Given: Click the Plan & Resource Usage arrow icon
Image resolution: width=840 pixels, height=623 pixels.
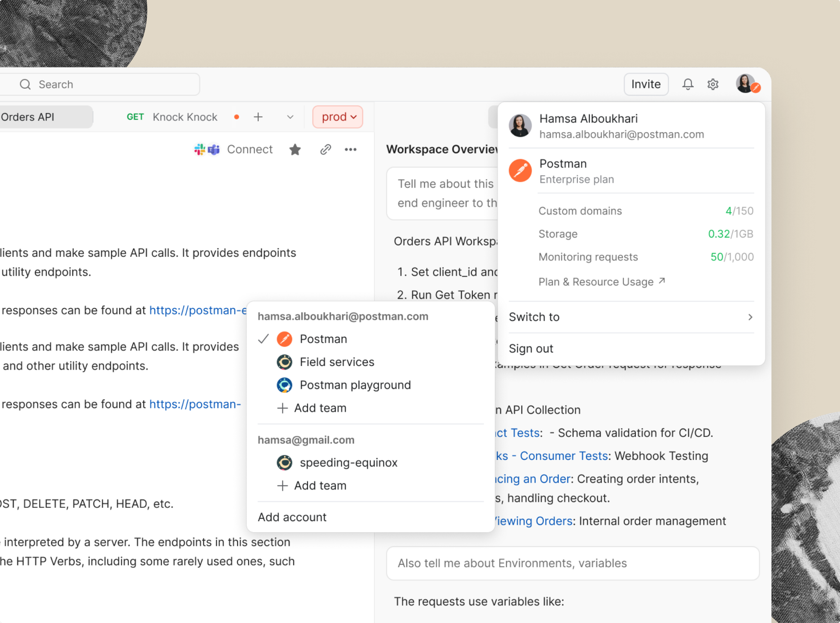Looking at the screenshot, I should click(662, 281).
